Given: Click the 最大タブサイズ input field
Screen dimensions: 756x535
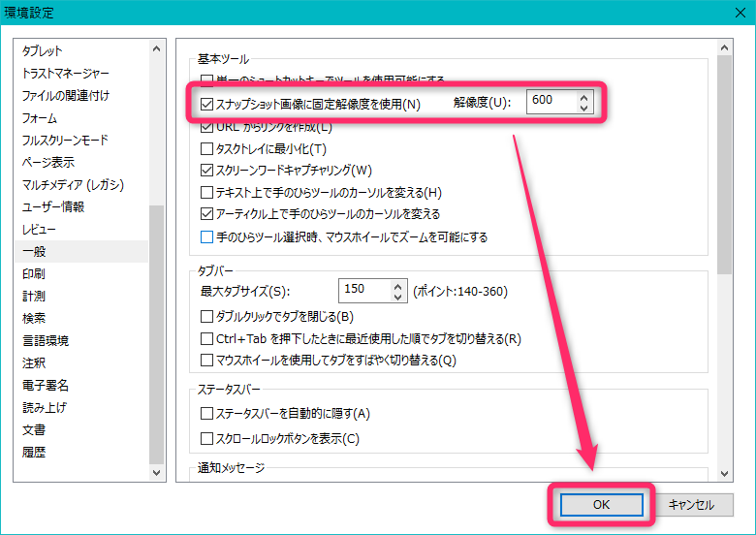Looking at the screenshot, I should coord(363,290).
